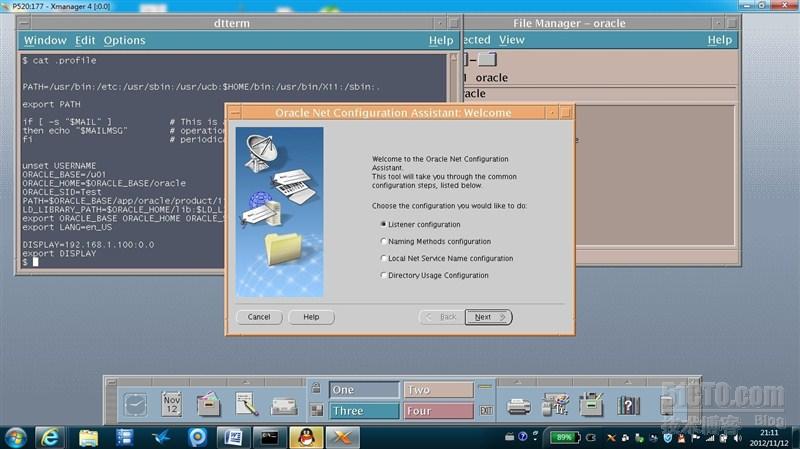
Task: Switch to the command prompt taskbar button
Action: click(269, 438)
